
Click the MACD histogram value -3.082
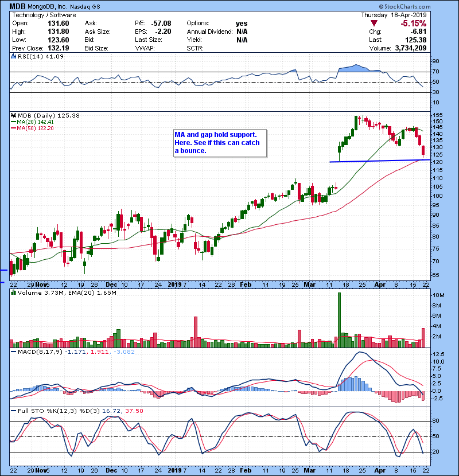pos(125,352)
